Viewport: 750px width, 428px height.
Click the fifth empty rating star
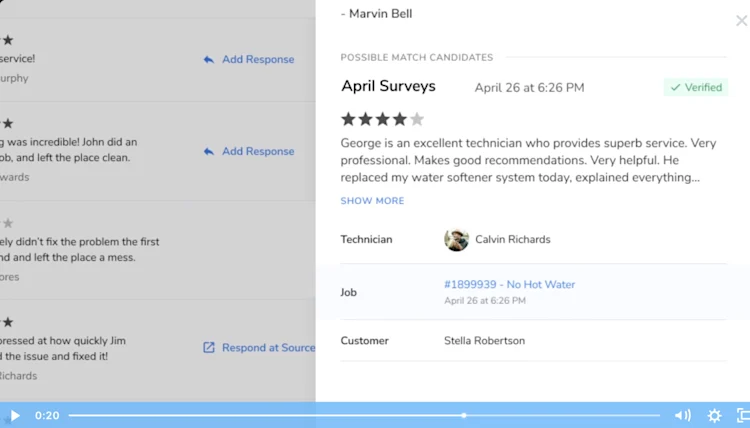pos(417,119)
